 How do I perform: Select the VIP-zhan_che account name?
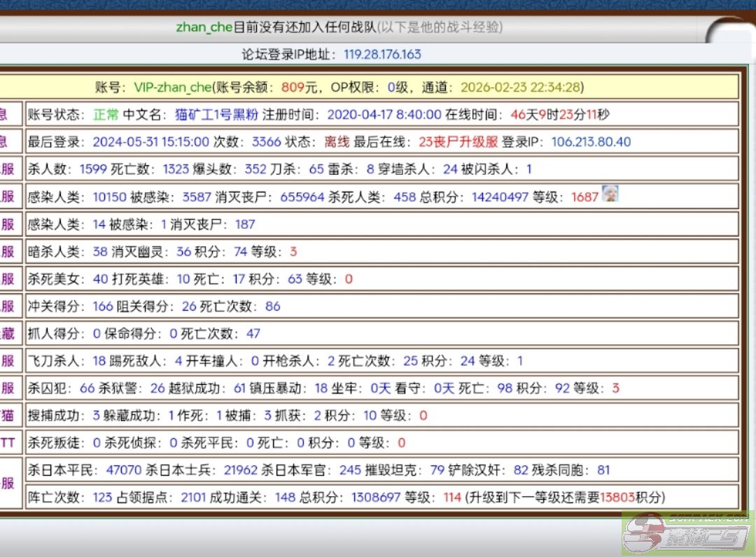click(172, 87)
